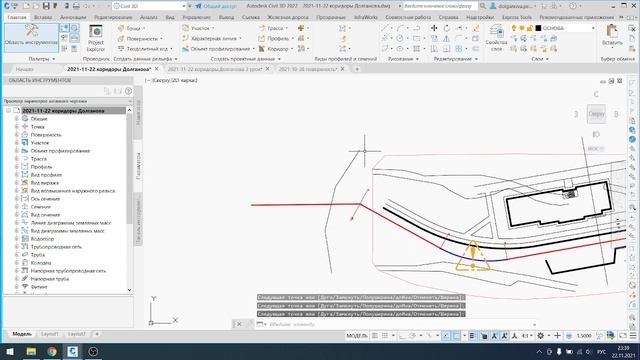Switch to the Layout1 tab

(x=50, y=334)
